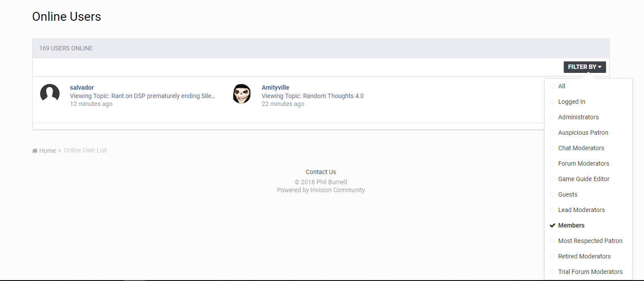Viewport: 644px width, 281px height.
Task: Open Amityville's profile link
Action: click(275, 87)
